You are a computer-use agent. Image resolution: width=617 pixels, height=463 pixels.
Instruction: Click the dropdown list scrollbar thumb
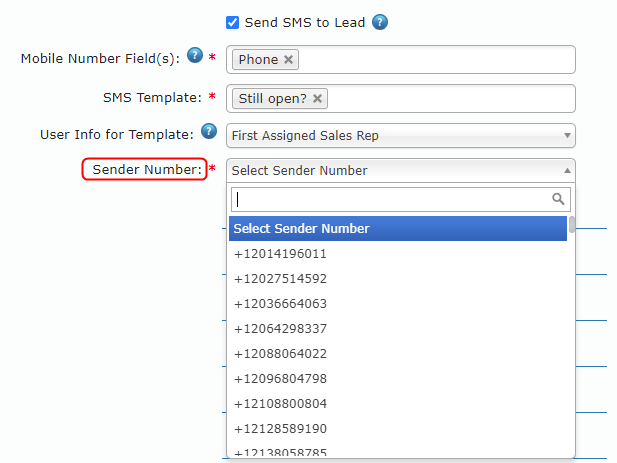(572, 225)
